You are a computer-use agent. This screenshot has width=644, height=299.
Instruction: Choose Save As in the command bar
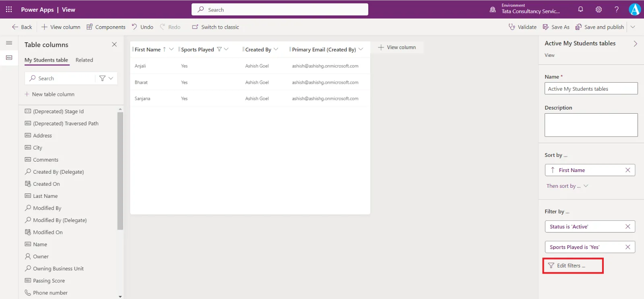[x=556, y=27]
